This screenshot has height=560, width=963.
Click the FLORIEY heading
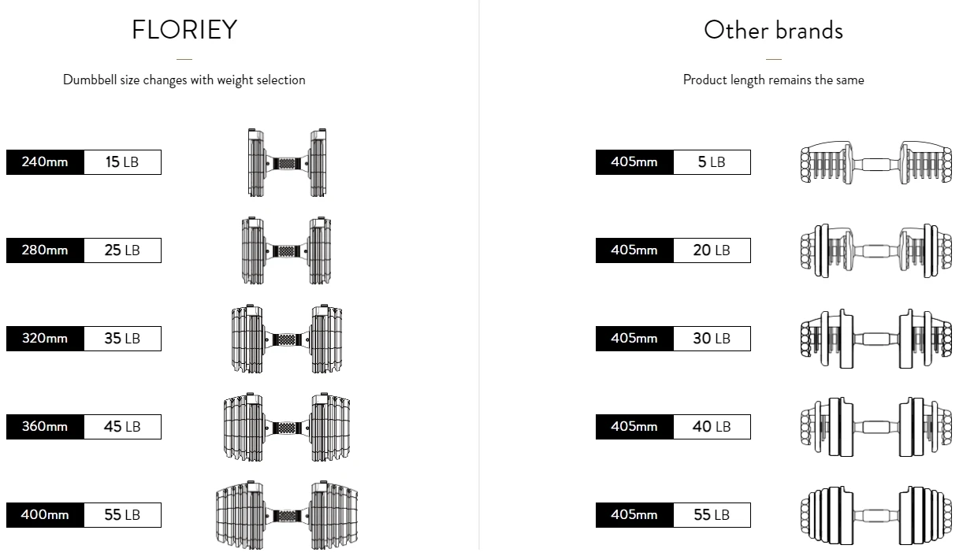pyautogui.click(x=184, y=30)
